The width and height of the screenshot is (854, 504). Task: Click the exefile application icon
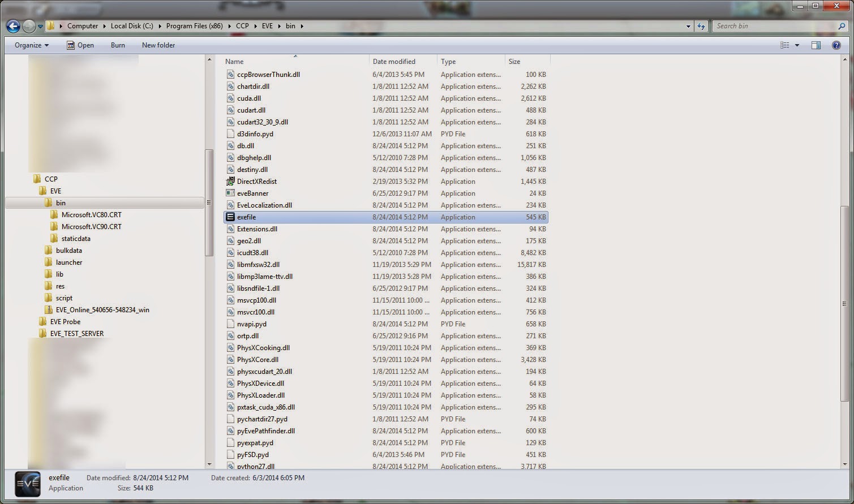[x=230, y=217]
